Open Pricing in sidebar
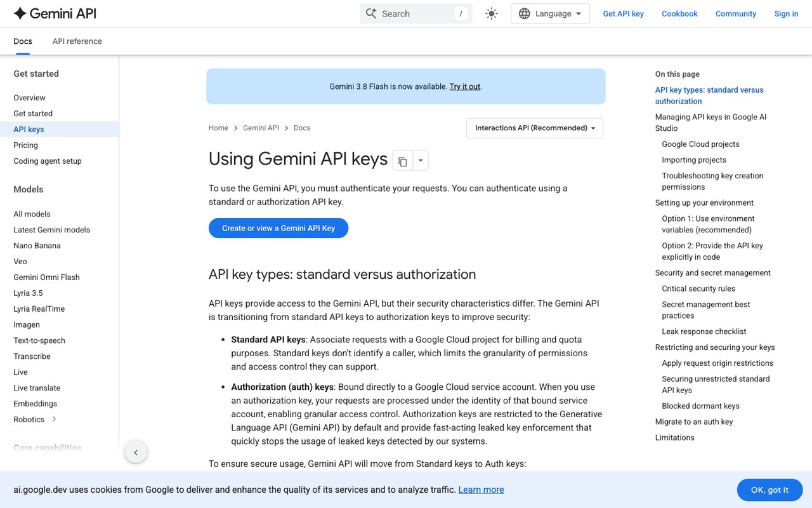This screenshot has height=508, width=812. 25,145
